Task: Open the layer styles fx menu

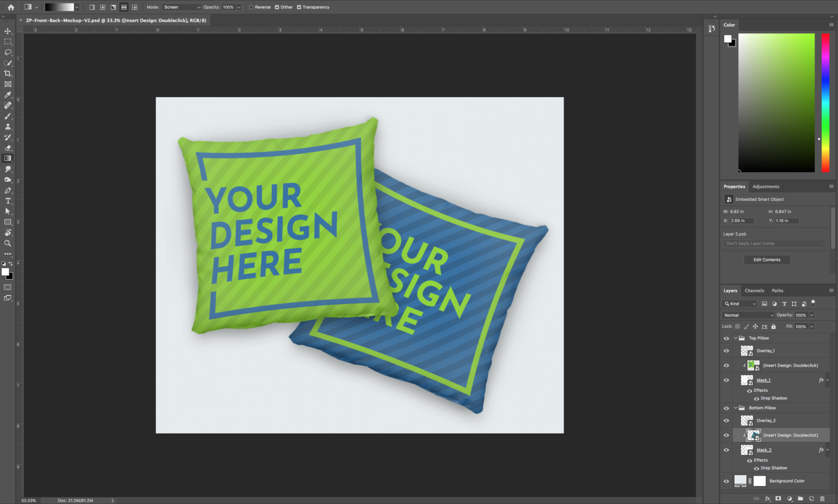Action: [x=768, y=499]
